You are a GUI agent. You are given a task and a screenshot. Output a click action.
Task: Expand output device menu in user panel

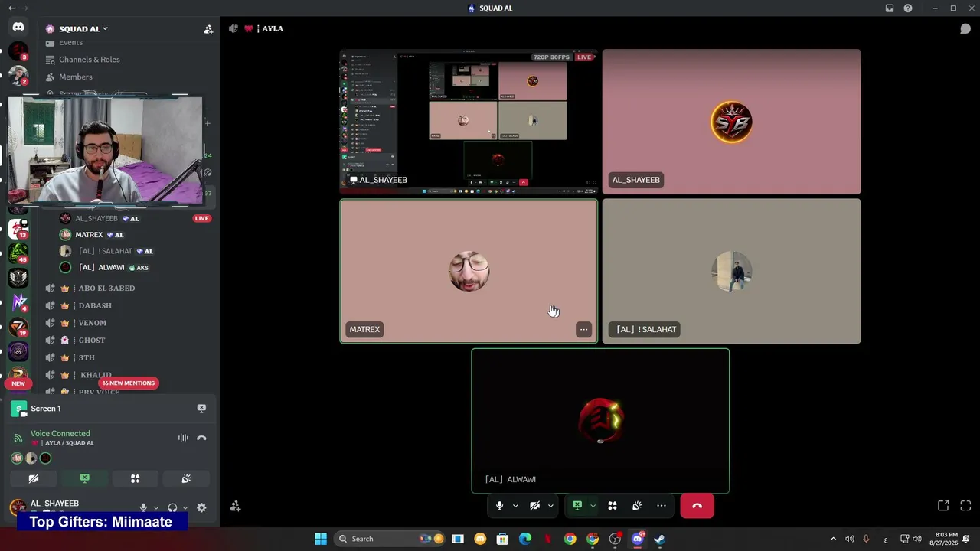pyautogui.click(x=185, y=507)
